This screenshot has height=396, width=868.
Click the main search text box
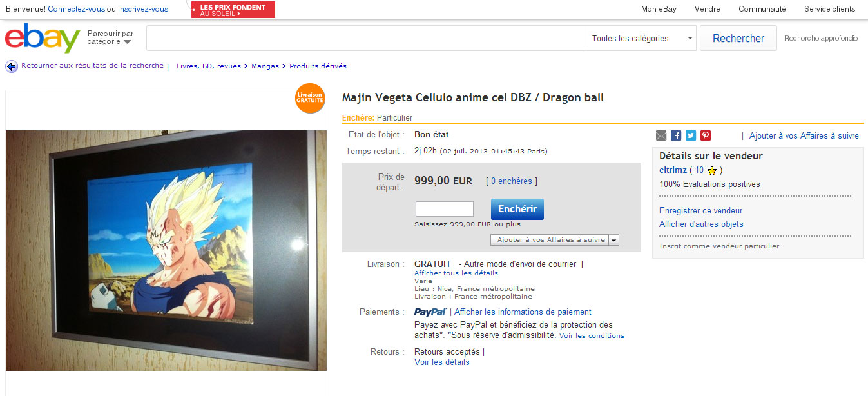366,38
